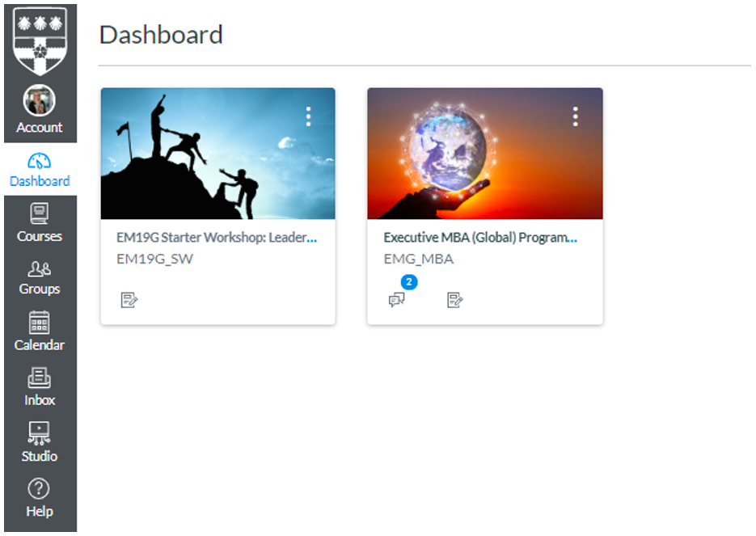
Task: Click the mountain climbers course image
Action: pyautogui.click(x=218, y=154)
